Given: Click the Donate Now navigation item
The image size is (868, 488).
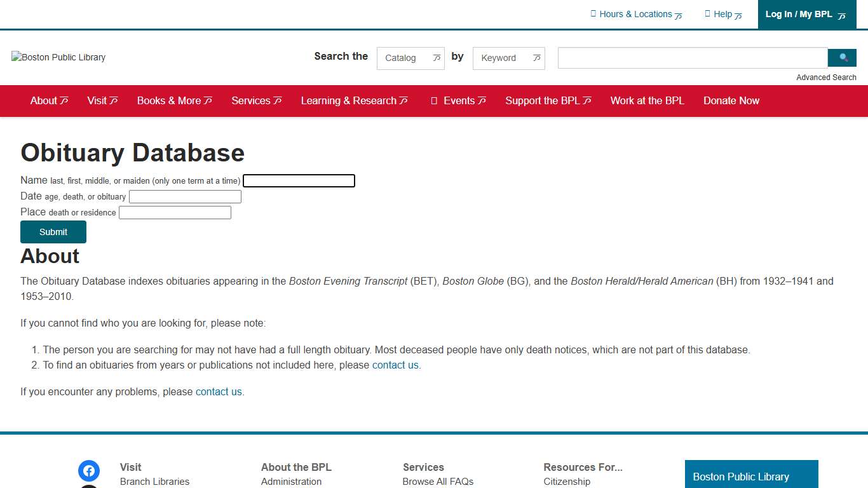Looking at the screenshot, I should (x=731, y=100).
